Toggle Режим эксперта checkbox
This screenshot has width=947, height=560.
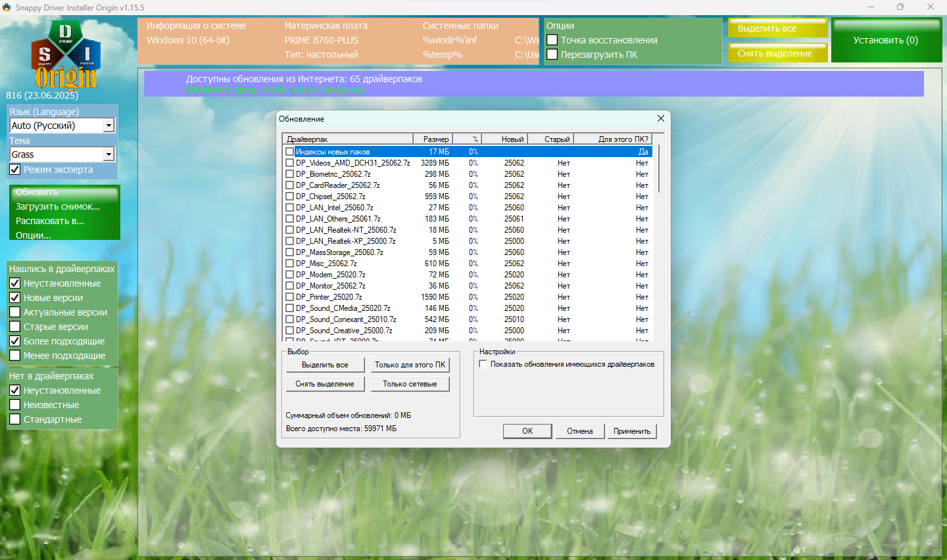[15, 170]
